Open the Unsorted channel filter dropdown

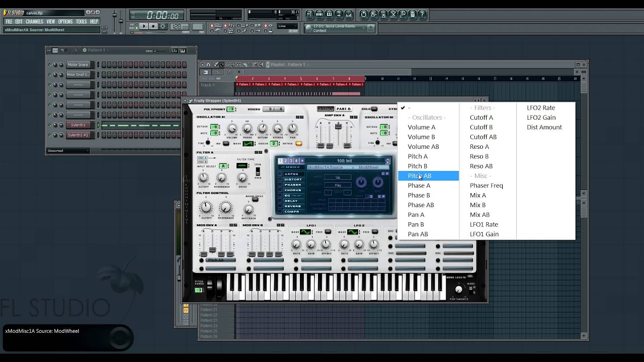68,151
